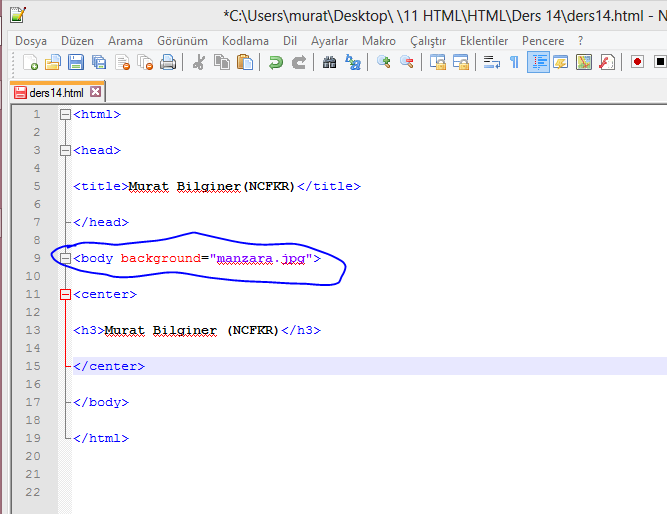Click the Zoom Out magnifier icon
667x514 pixels.
(407, 62)
